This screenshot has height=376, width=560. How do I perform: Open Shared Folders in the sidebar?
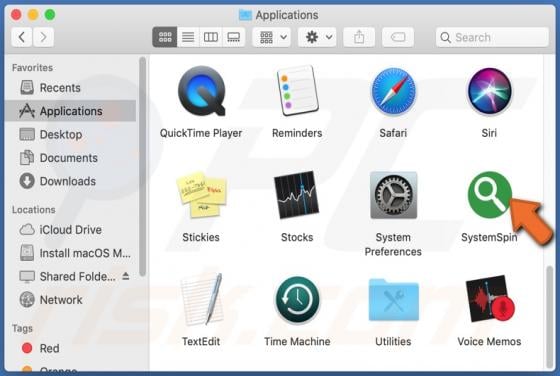point(70,276)
